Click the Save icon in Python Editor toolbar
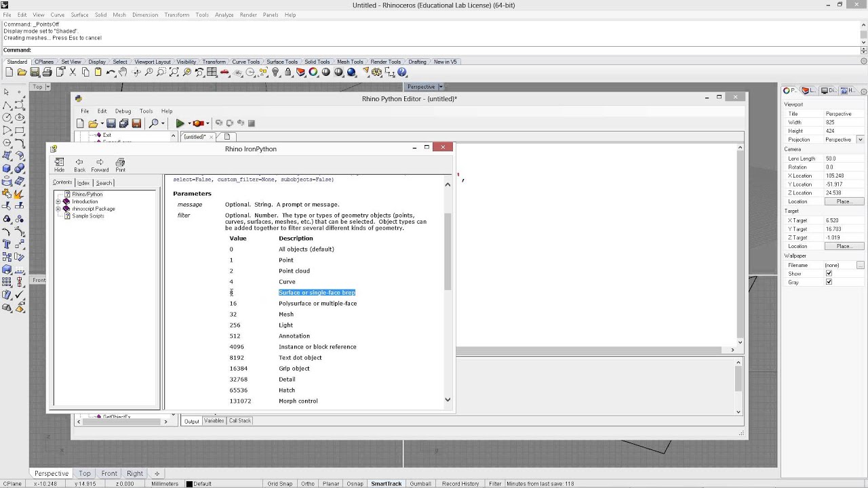The image size is (868, 488). (x=111, y=123)
